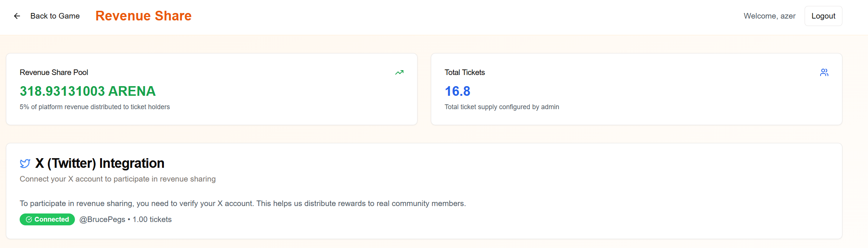This screenshot has width=868, height=248.
Task: Click the X (Twitter) Integration heading
Action: pyautogui.click(x=100, y=163)
